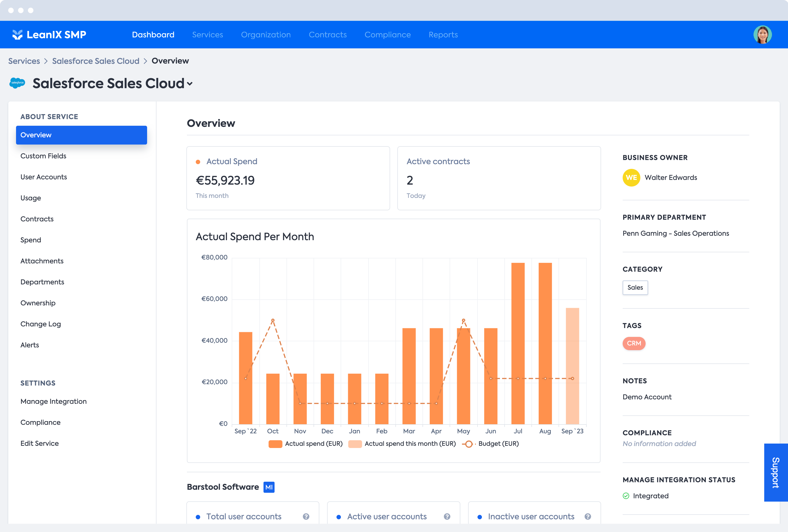788x532 pixels.
Task: Click the WE business owner avatar
Action: (x=631, y=177)
